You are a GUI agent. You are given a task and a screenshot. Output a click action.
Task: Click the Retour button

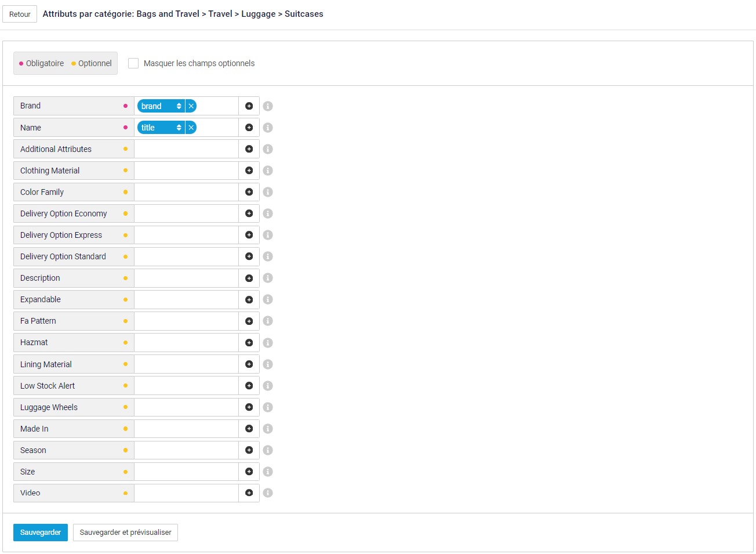pyautogui.click(x=20, y=14)
